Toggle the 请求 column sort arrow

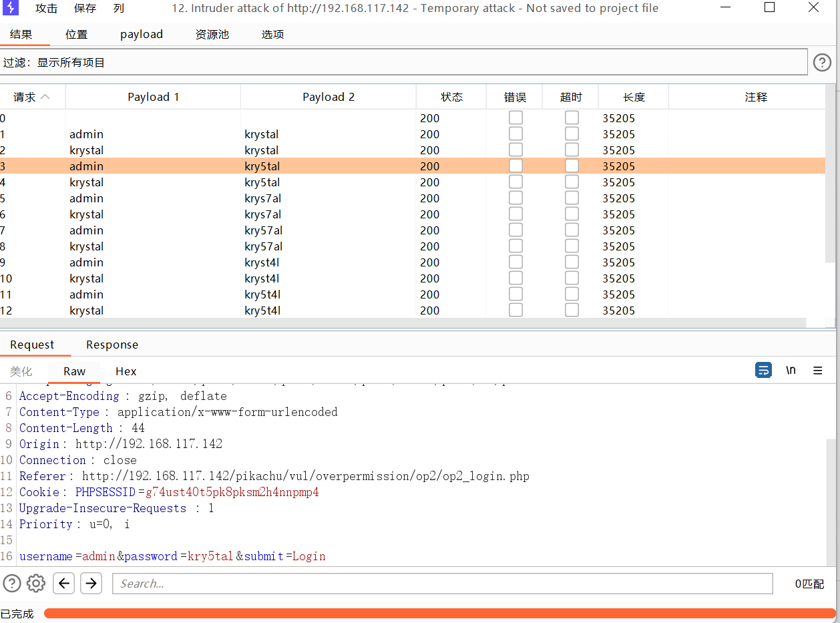click(x=45, y=97)
